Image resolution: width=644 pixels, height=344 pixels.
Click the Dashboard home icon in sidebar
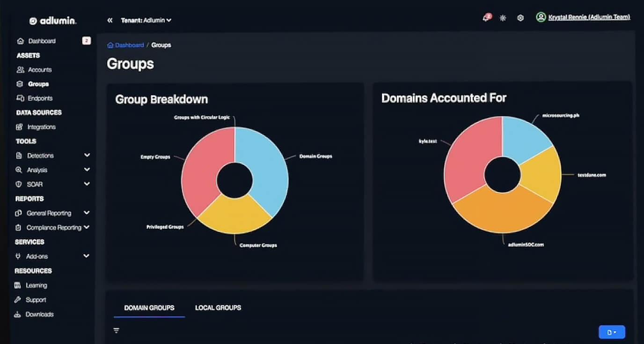[x=20, y=41]
